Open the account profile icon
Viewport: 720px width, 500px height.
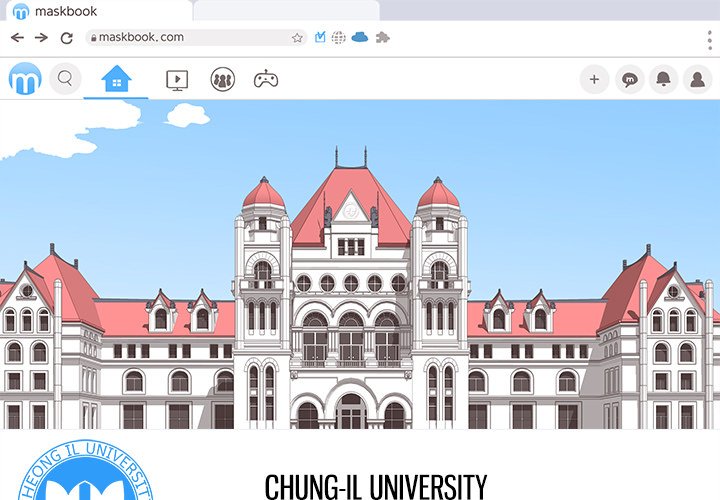[x=698, y=80]
